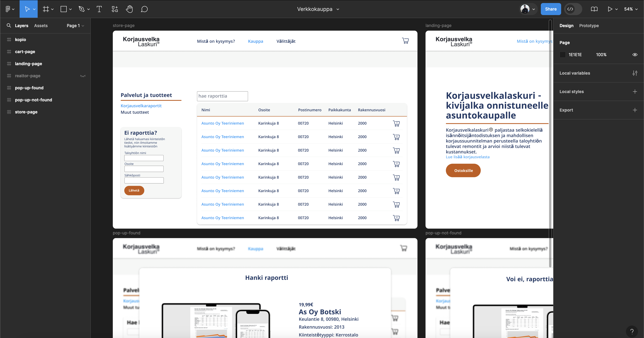Open Frame tool options dropdown arrow
644x338 pixels.
coord(52,9)
